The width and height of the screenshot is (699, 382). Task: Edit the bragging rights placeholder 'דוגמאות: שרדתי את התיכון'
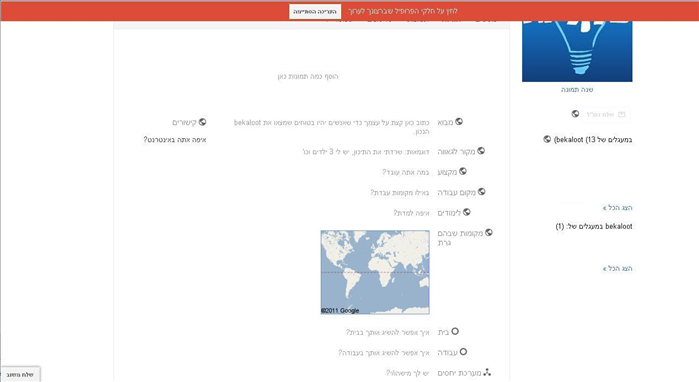tap(366, 152)
